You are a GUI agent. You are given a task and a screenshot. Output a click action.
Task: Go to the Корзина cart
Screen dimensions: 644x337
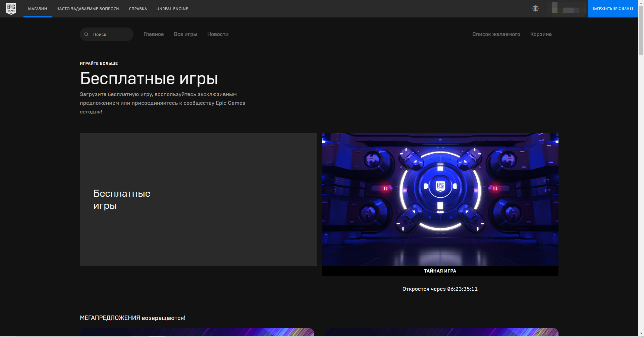[541, 34]
